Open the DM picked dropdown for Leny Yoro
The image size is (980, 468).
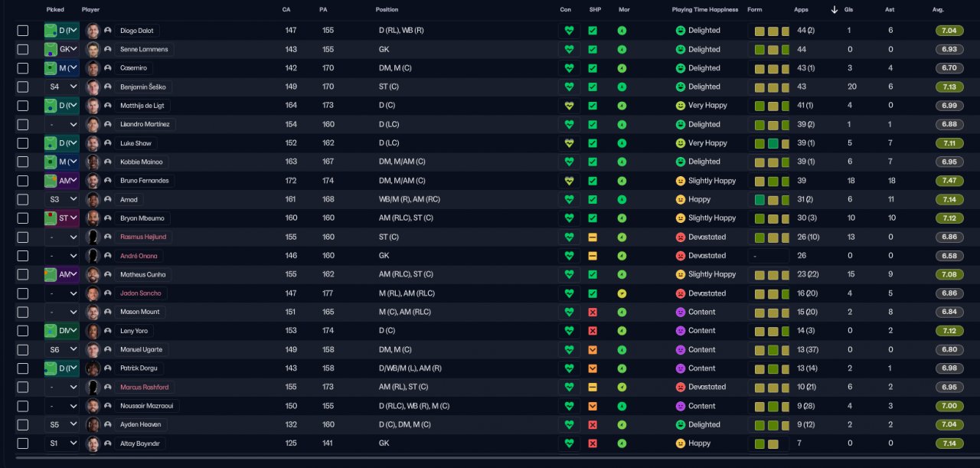(61, 331)
